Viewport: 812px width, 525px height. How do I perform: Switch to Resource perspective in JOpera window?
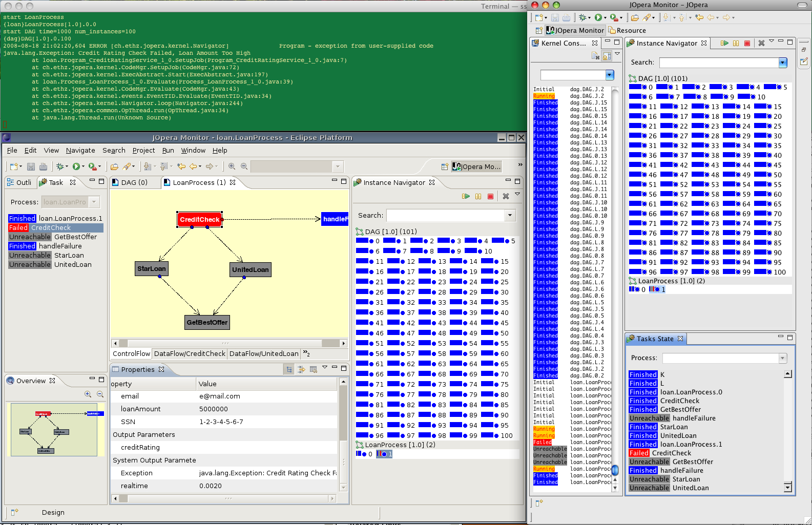coord(627,30)
